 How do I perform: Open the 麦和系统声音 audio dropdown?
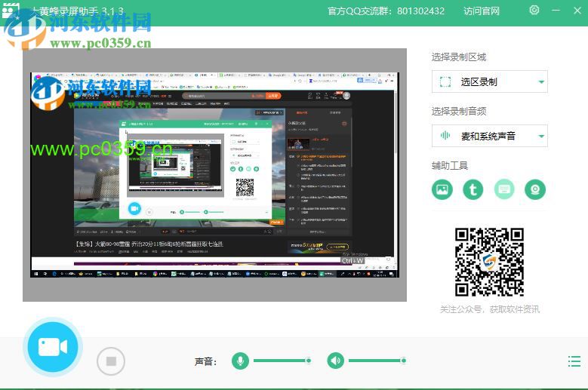[489, 136]
